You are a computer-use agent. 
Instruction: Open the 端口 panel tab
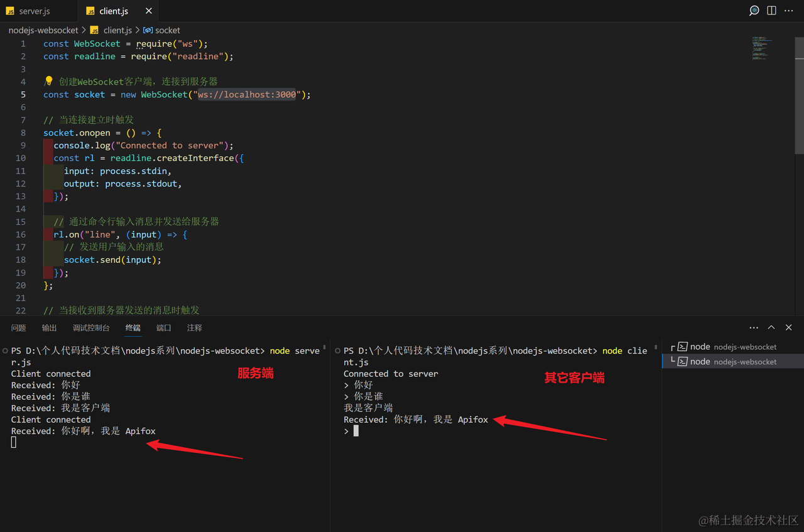point(163,327)
